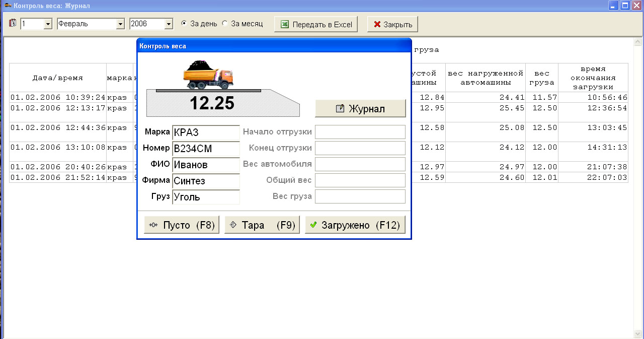Screen dimensions: 644x339
Task: Open the Февраль month dropdown
Action: tap(120, 24)
